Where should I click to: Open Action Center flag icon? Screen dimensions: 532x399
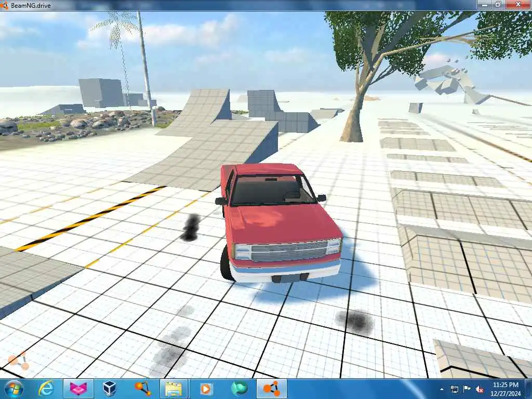pos(467,390)
